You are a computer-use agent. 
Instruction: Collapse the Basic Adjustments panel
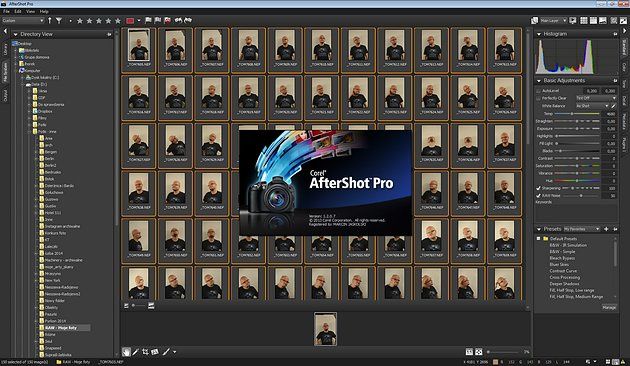(539, 81)
